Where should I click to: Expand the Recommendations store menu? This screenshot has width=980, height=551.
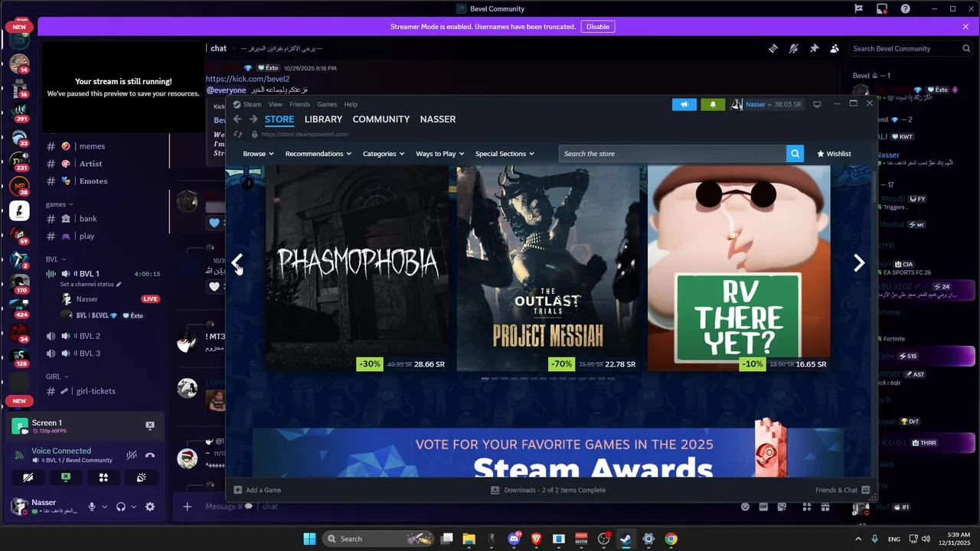(x=318, y=154)
